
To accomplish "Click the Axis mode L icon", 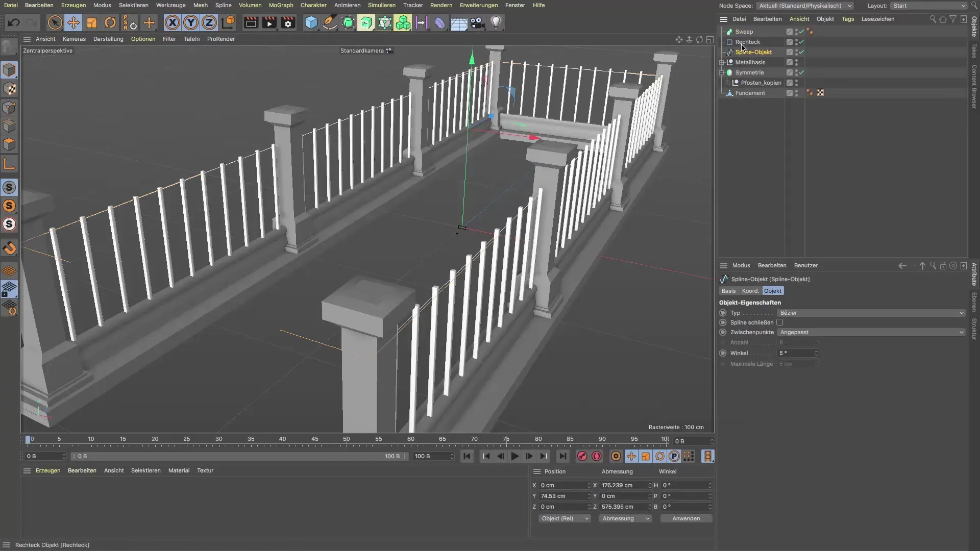I will tap(9, 164).
